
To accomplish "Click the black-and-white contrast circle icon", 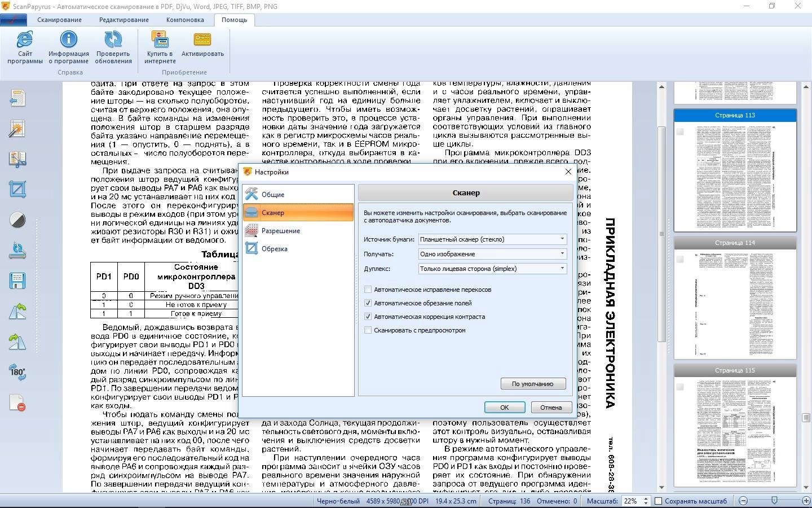I will tap(17, 220).
